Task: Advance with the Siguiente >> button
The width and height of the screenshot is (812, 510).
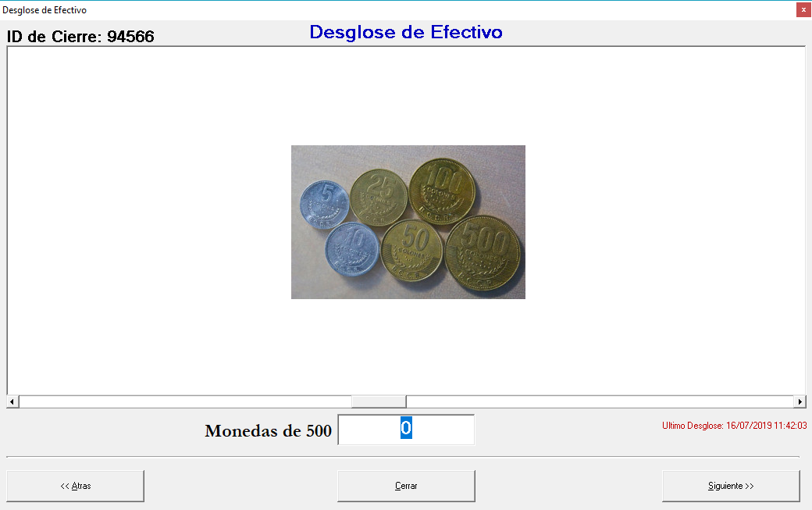Action: (731, 486)
